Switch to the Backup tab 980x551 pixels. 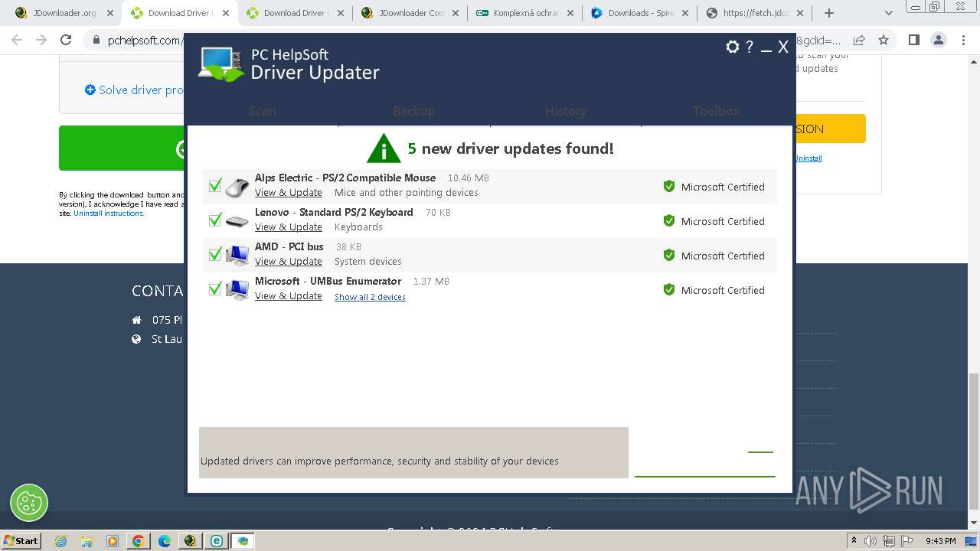(x=413, y=111)
